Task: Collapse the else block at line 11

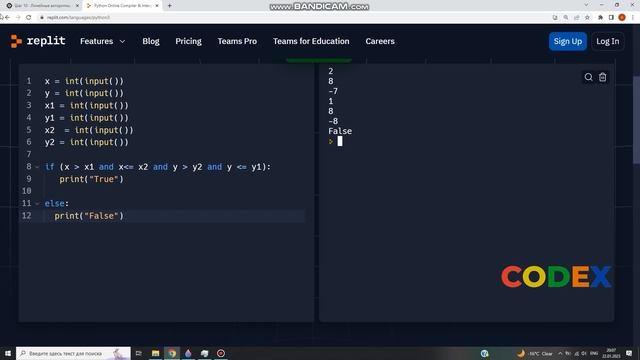Action: pyautogui.click(x=37, y=203)
